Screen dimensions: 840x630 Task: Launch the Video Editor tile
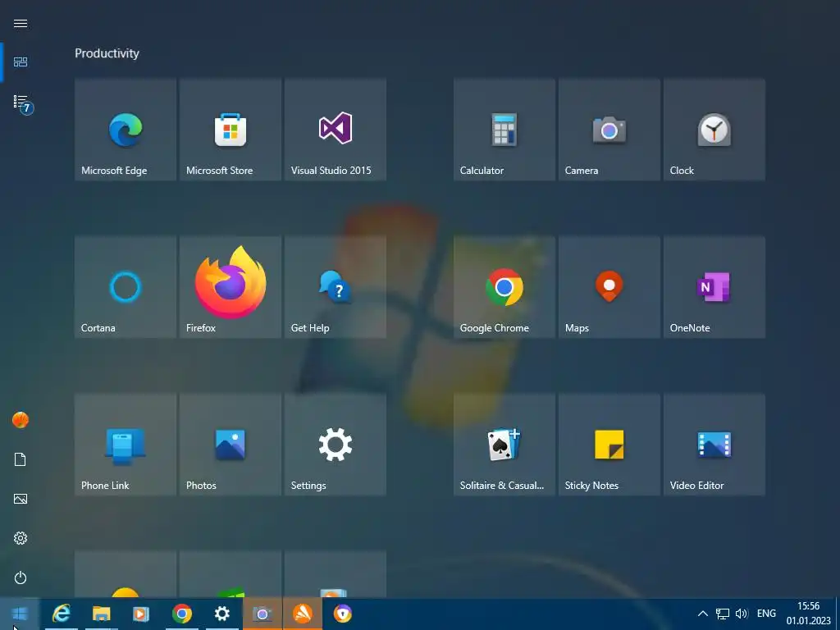pos(714,445)
